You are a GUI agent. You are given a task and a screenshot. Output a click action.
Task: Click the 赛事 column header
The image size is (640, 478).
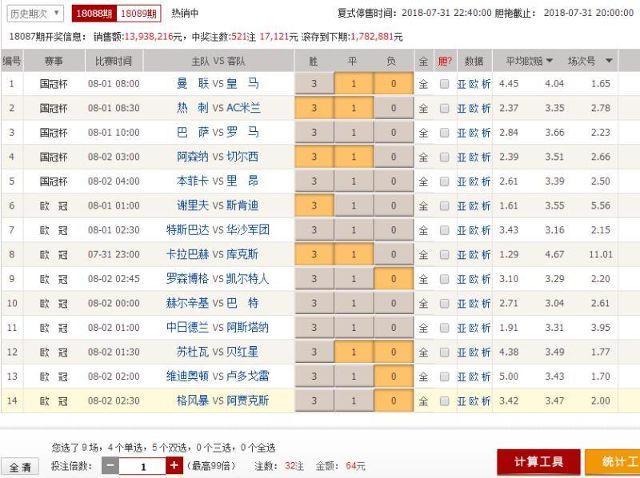54,61
